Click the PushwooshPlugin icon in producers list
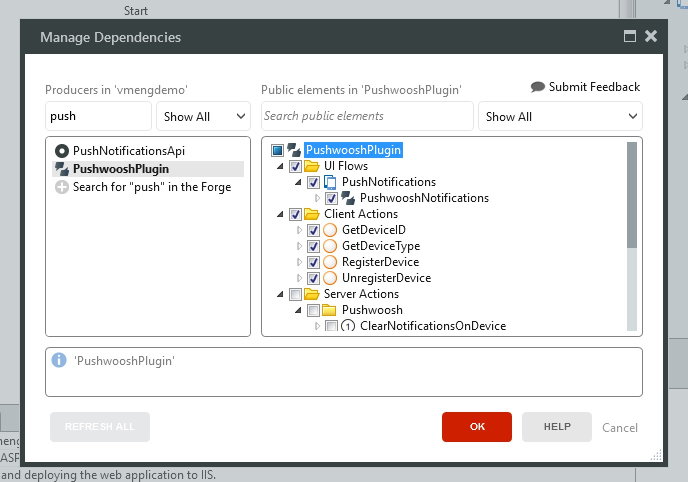Viewport: 688px width, 482px height. [x=62, y=169]
